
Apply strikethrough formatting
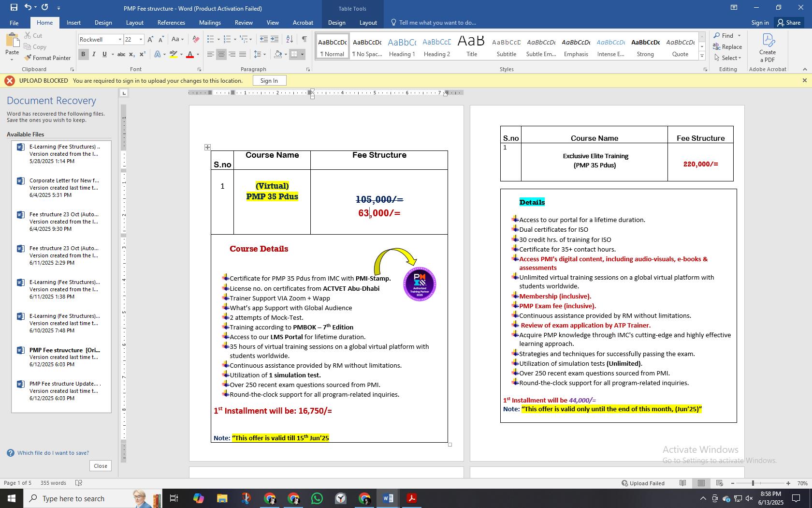point(121,54)
